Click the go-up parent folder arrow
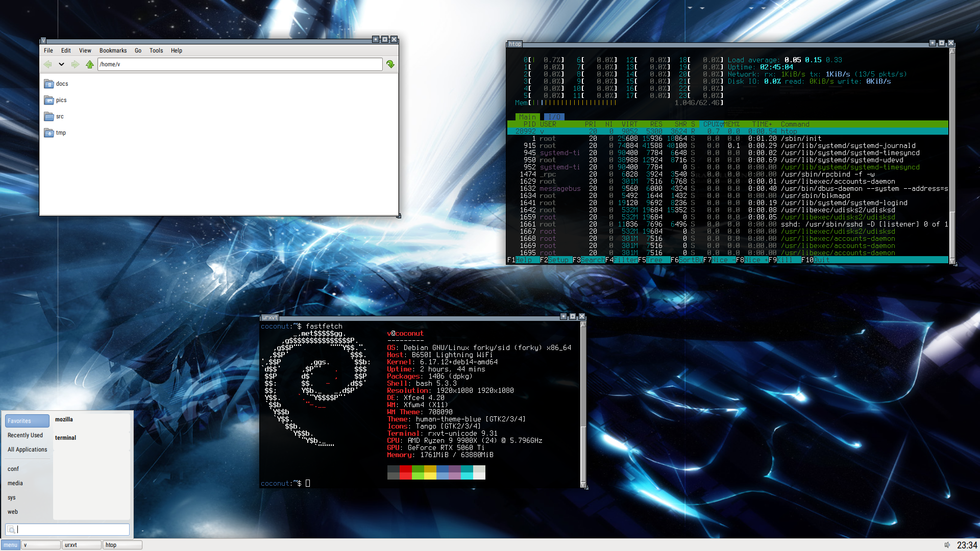Screen dimensions: 980x551 pos(90,64)
